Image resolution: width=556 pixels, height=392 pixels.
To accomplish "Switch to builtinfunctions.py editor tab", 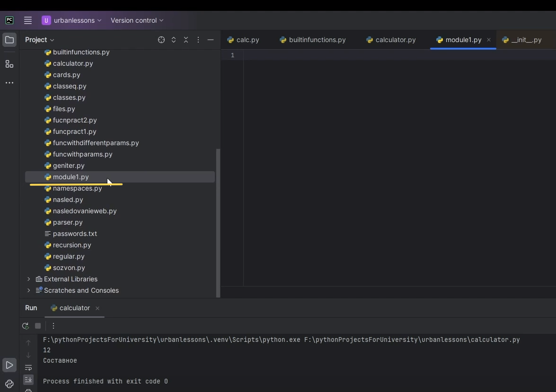I will pos(313,40).
